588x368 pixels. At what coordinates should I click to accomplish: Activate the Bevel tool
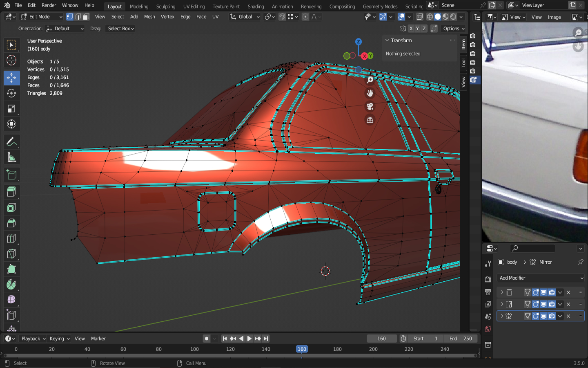coord(11,223)
